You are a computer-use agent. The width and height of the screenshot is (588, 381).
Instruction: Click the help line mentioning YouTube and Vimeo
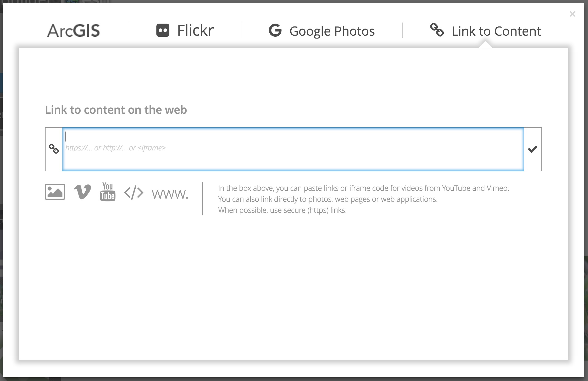pos(363,188)
